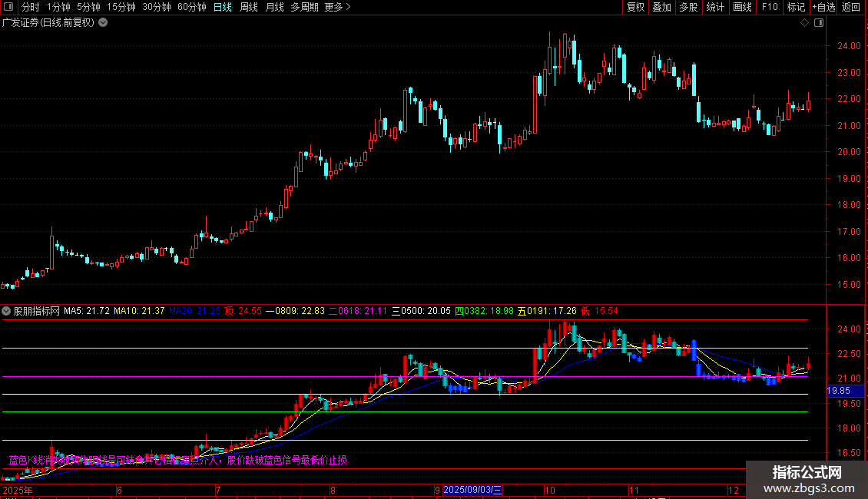
Task: Click the 19.85 price label on axis
Action: [x=837, y=391]
